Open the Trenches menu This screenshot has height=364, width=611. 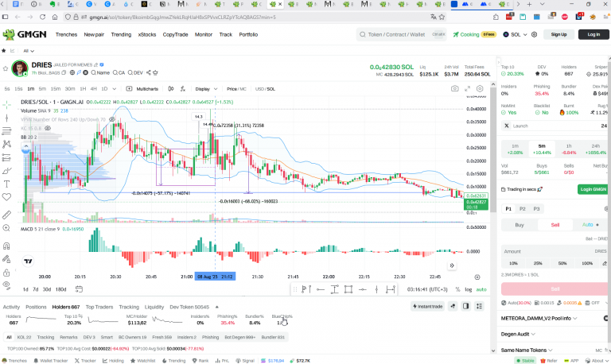pyautogui.click(x=66, y=35)
